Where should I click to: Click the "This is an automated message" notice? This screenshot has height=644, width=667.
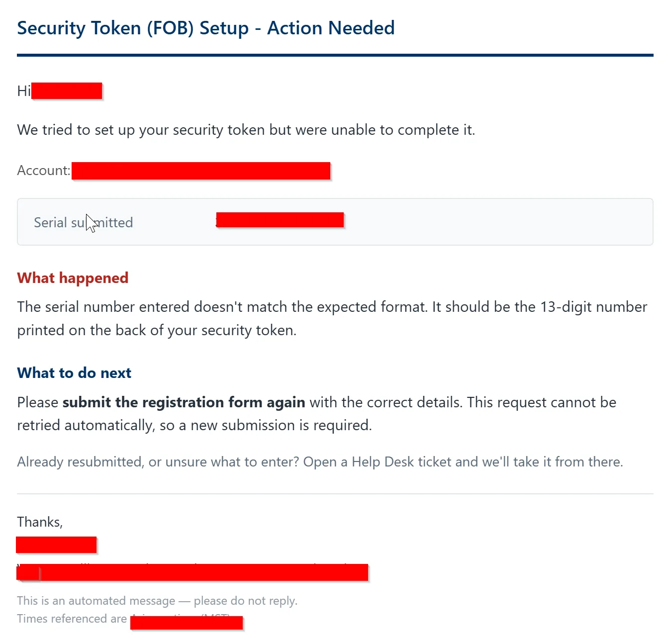click(157, 601)
